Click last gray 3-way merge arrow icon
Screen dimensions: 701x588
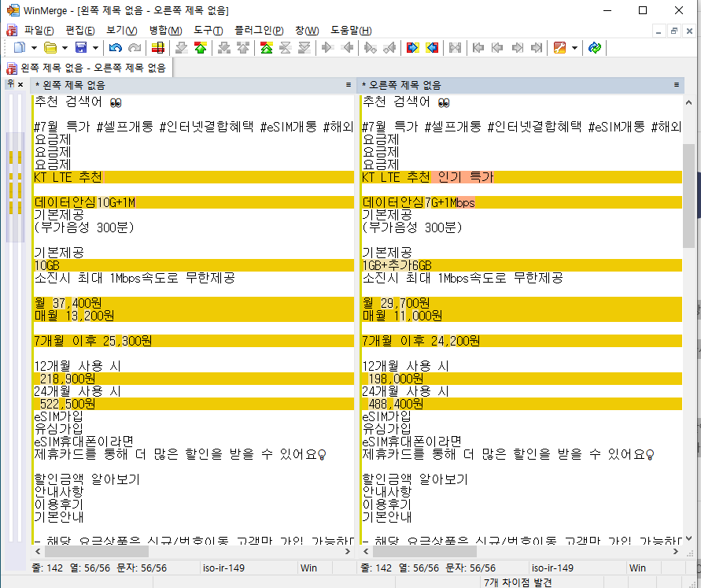(x=536, y=47)
